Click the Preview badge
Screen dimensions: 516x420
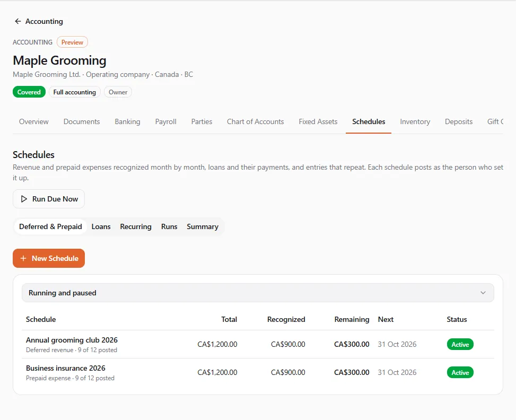pyautogui.click(x=72, y=42)
